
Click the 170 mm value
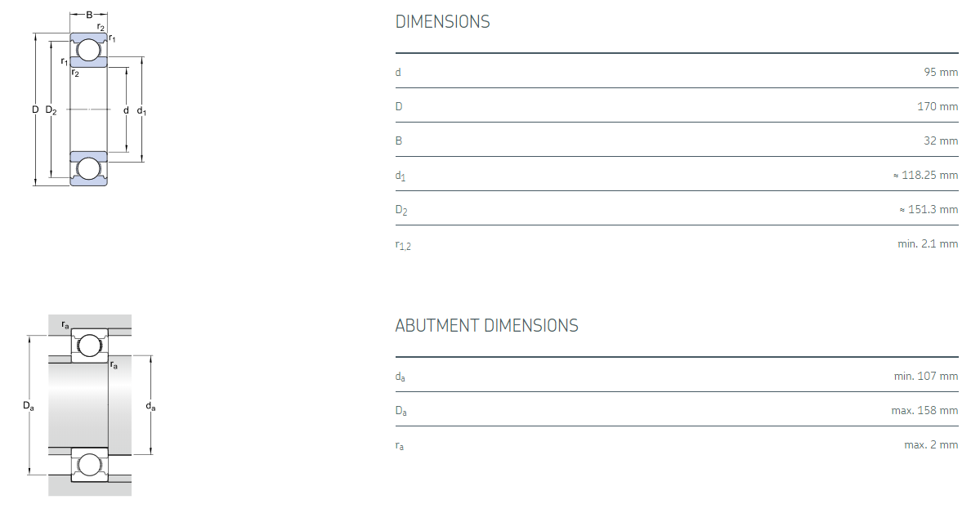pyautogui.click(x=937, y=106)
